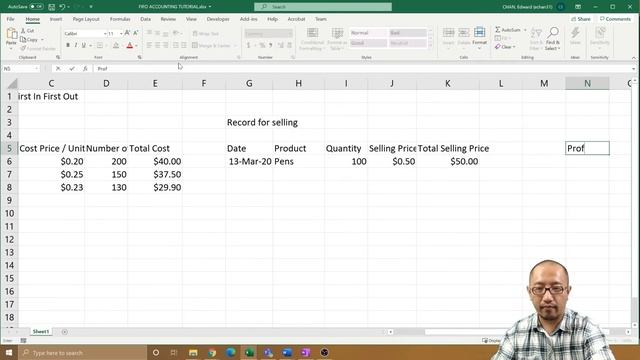Open the Clipboard dialog launcher

click(58, 58)
